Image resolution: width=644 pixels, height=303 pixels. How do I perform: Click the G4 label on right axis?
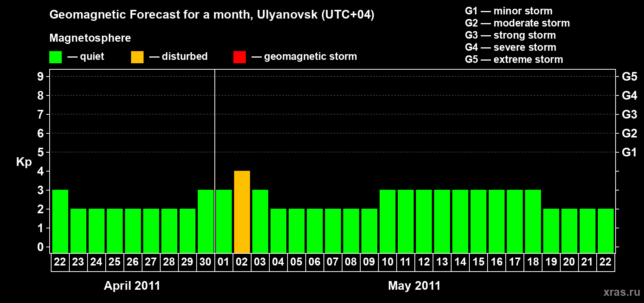tap(630, 95)
